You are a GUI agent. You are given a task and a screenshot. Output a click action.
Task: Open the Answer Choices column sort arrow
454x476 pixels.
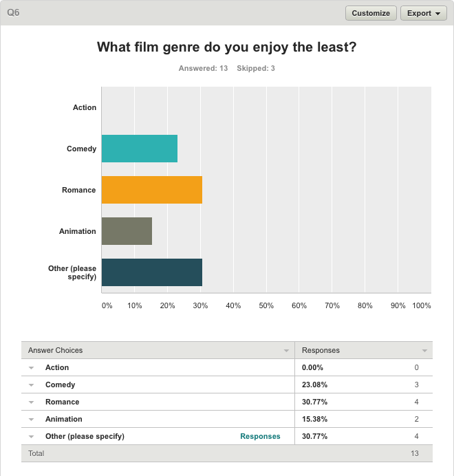[x=286, y=351]
